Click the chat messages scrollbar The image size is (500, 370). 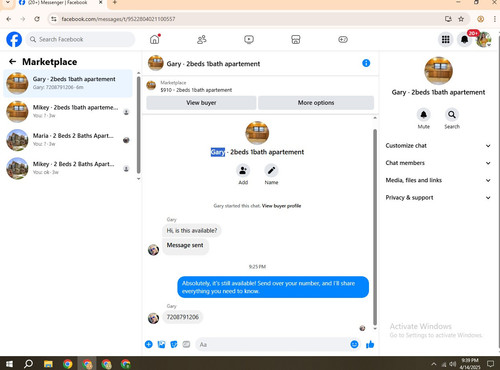[x=375, y=227]
